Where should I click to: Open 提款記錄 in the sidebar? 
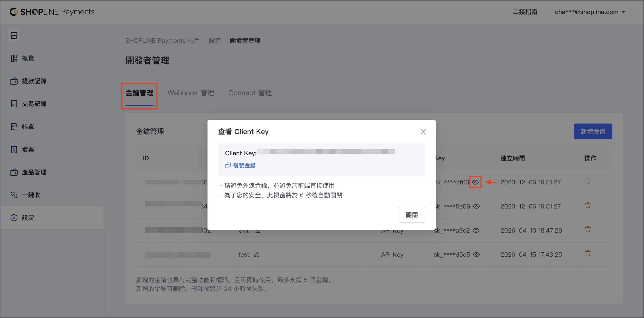click(52, 81)
